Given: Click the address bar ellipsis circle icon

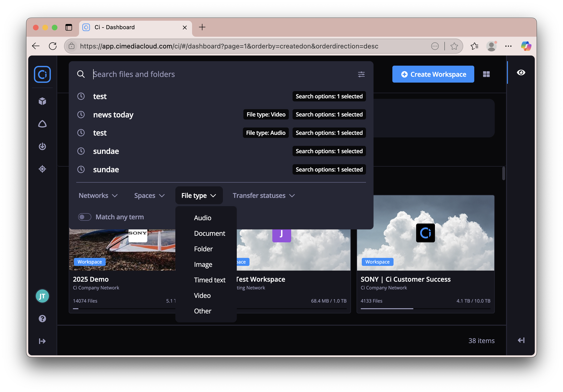Looking at the screenshot, I should [x=435, y=46].
